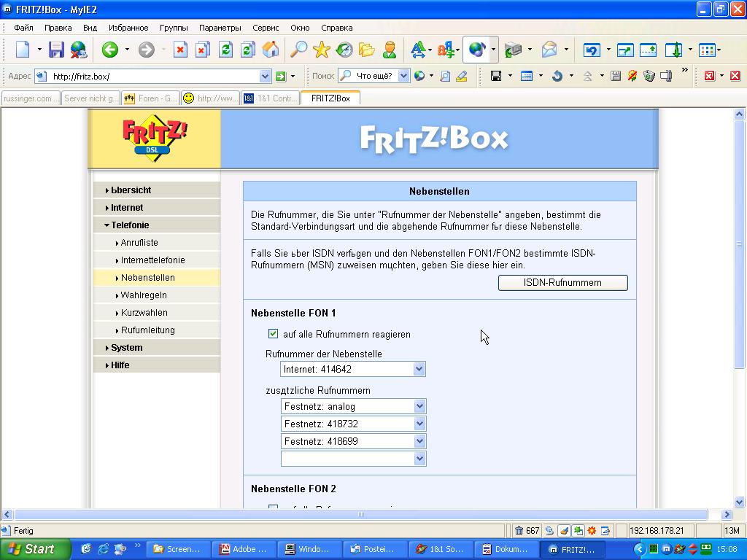Open the history clock icon
Screen dimensions: 747x560
tap(344, 50)
